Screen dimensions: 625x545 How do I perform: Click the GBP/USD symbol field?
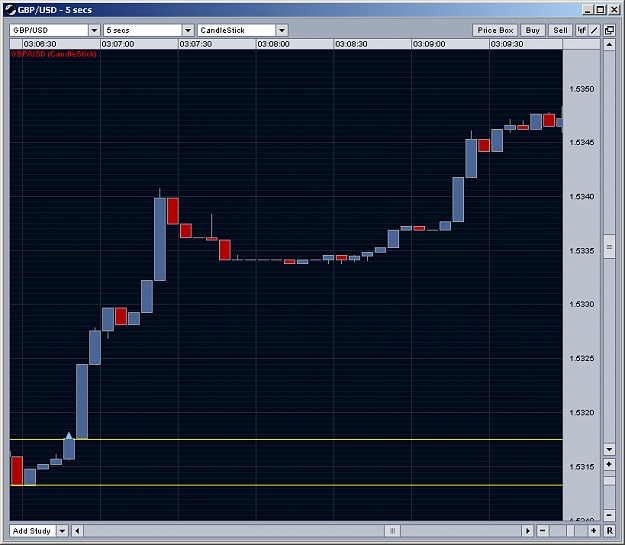click(x=49, y=30)
